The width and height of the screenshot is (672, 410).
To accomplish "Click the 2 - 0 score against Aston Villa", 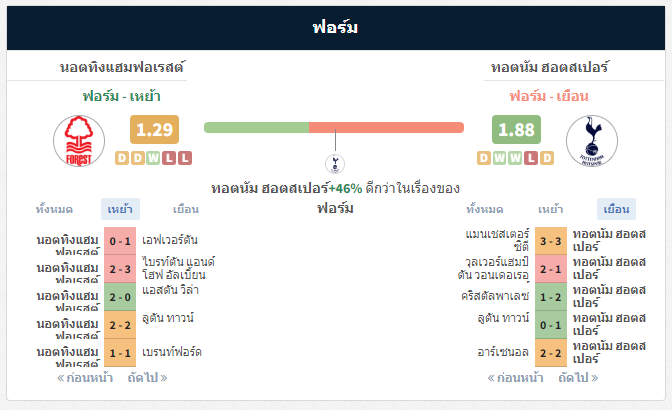I will pyautogui.click(x=120, y=297).
